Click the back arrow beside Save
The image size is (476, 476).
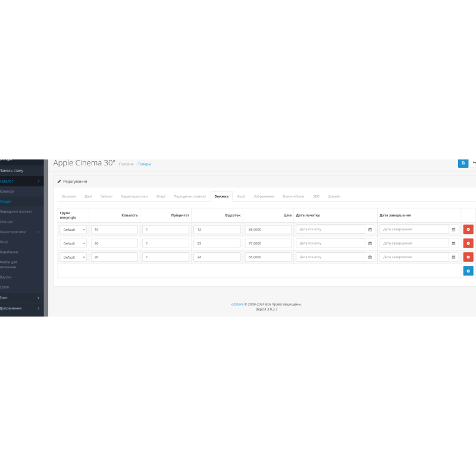pyautogui.click(x=474, y=162)
